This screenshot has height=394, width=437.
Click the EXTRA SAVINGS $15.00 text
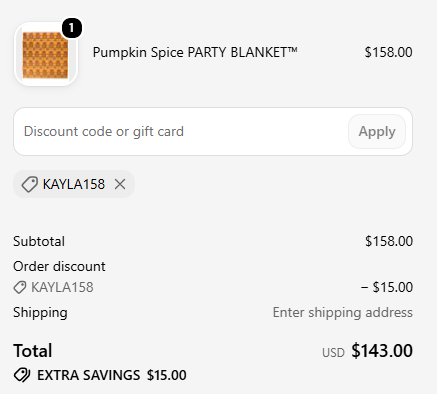[112, 375]
